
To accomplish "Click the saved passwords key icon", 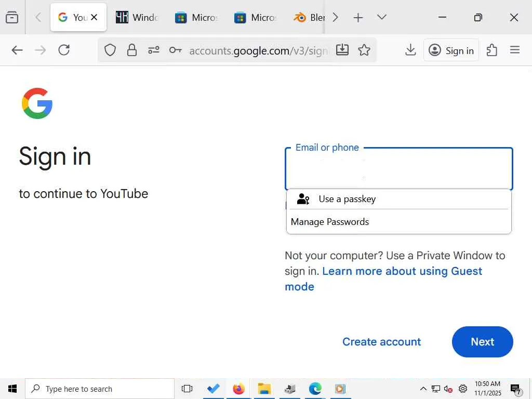I will tap(176, 50).
